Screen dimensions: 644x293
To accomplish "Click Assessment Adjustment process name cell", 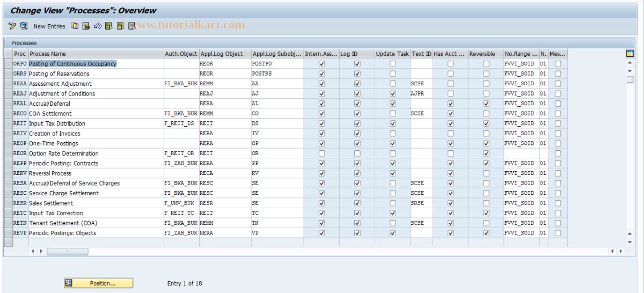I will click(x=96, y=84).
